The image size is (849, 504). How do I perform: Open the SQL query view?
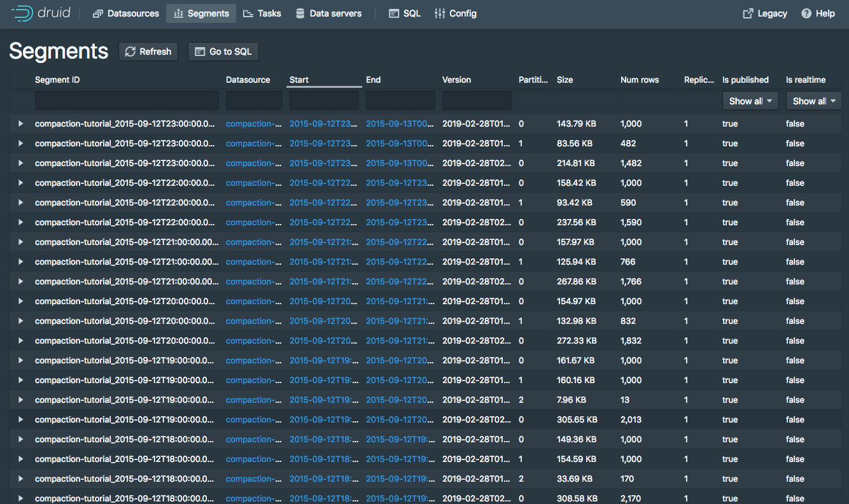(x=405, y=13)
